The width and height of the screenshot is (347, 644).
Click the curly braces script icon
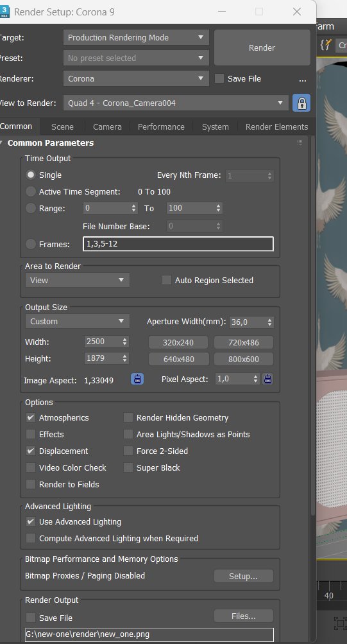click(x=326, y=45)
